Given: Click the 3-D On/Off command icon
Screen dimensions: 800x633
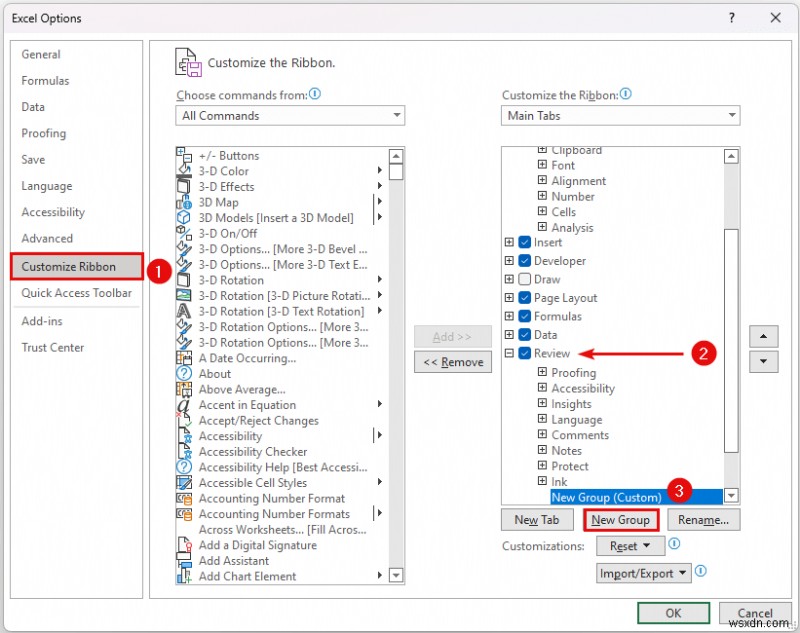Looking at the screenshot, I should pos(184,233).
